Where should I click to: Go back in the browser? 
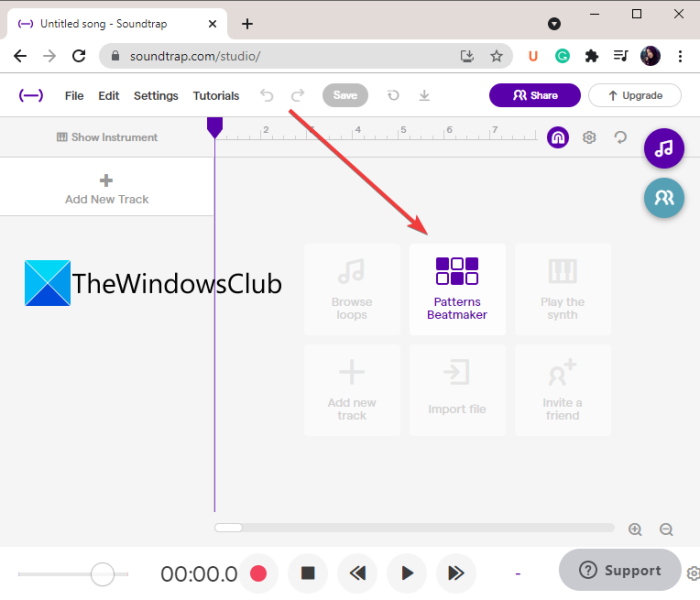[x=20, y=56]
